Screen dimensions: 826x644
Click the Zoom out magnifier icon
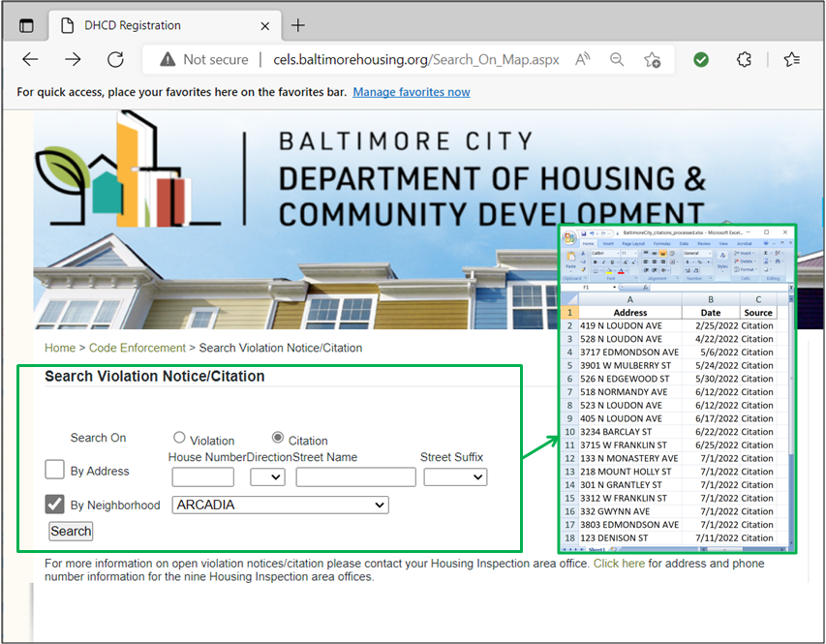(617, 60)
